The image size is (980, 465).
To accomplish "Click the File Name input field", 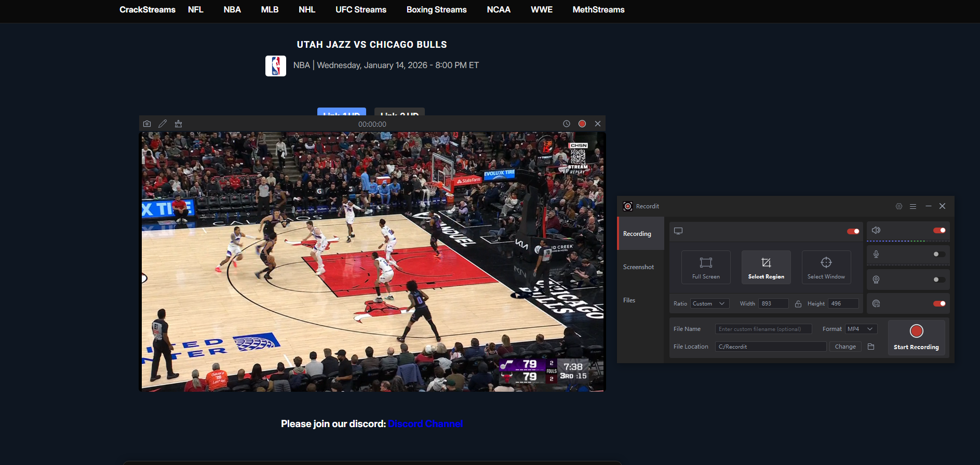I will point(763,329).
